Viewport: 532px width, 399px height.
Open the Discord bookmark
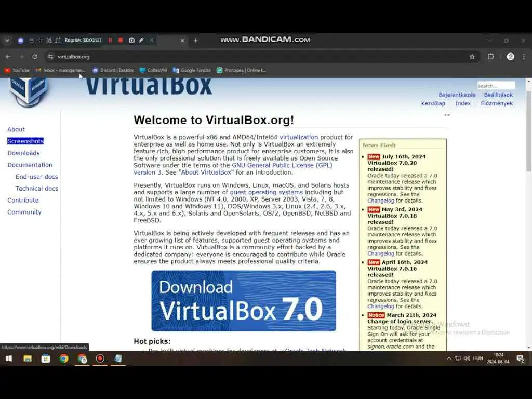pos(113,70)
